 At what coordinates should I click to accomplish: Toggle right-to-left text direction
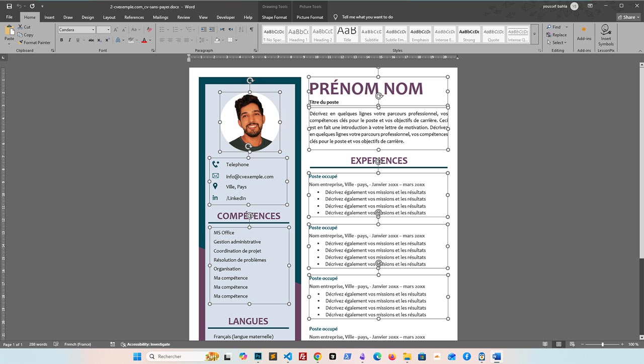pos(232,30)
